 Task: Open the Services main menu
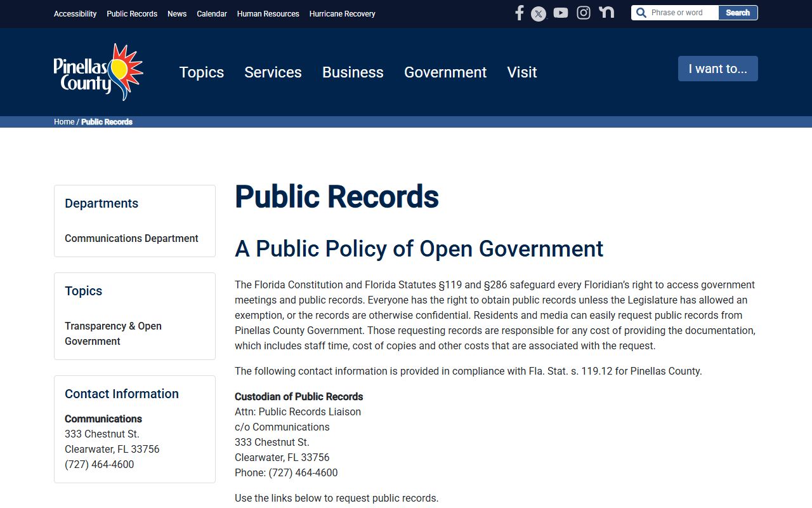point(273,72)
